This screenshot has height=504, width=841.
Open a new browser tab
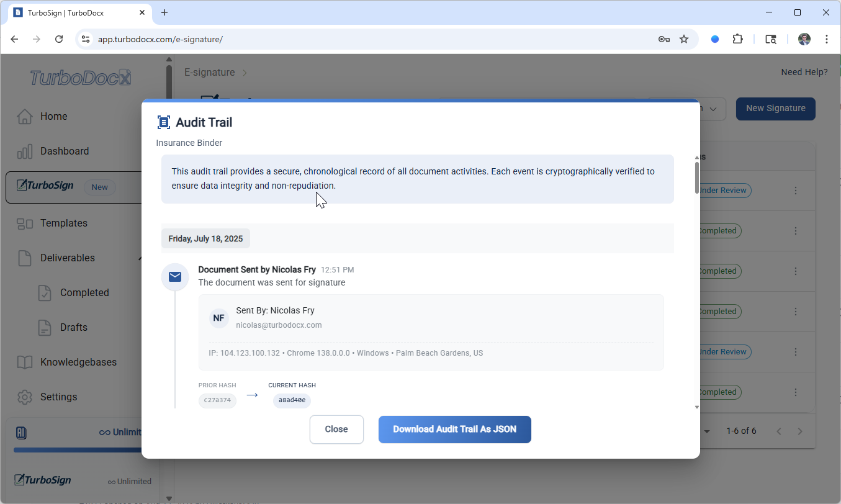(164, 12)
